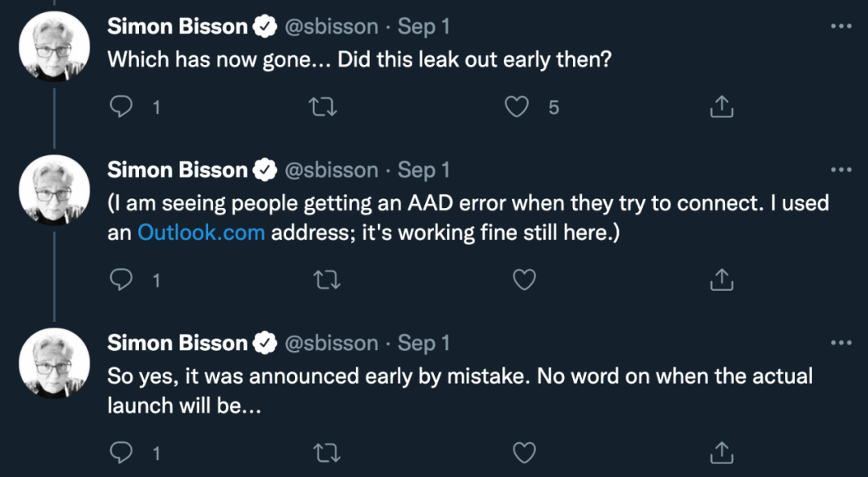Open more options on the last tweet

pyautogui.click(x=841, y=343)
